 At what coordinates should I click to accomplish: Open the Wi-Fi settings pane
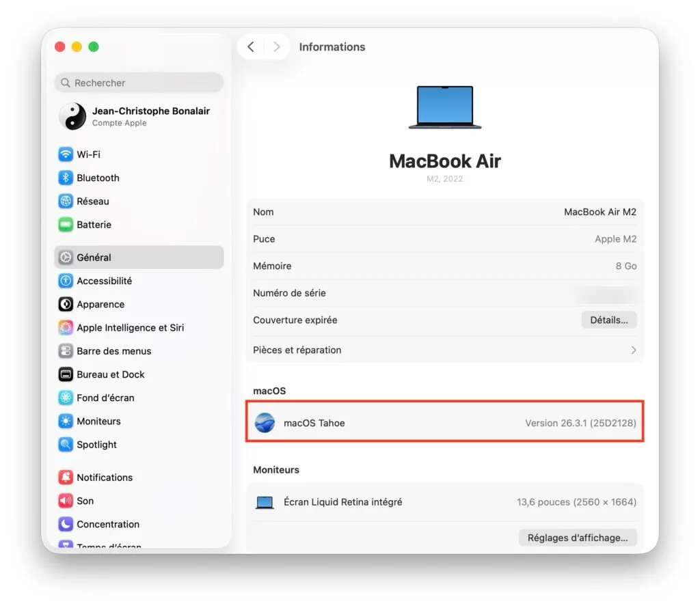coord(139,154)
